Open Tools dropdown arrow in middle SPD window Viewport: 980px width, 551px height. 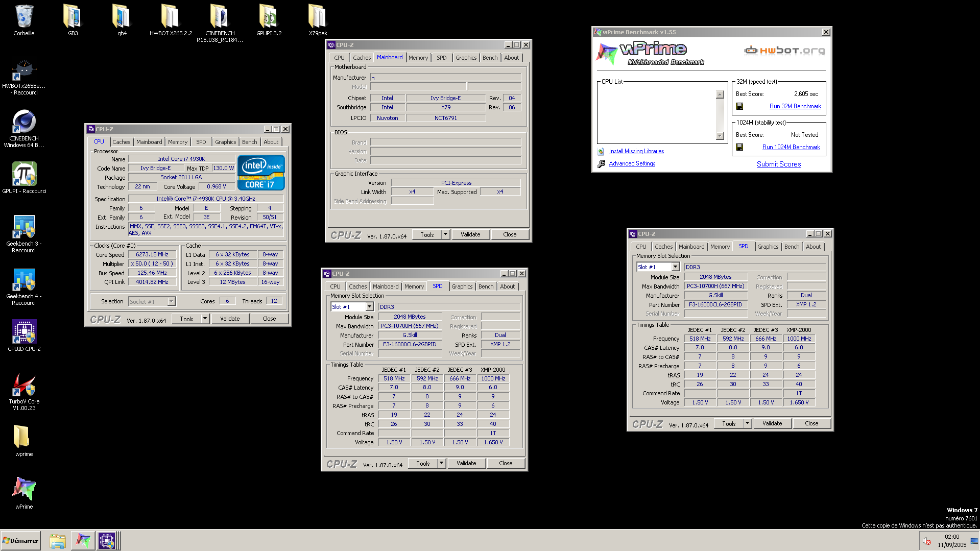tap(441, 464)
